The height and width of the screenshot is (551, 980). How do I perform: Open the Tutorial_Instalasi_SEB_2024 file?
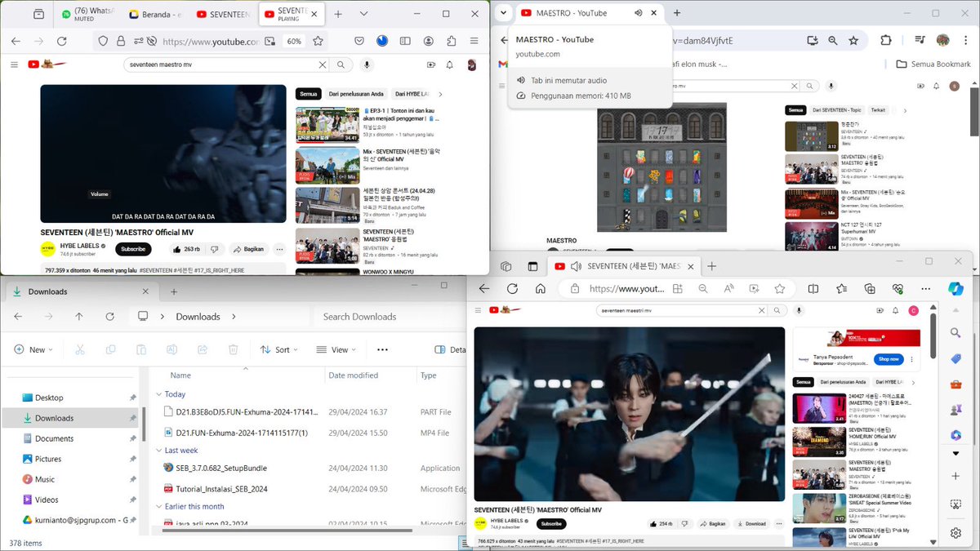(x=221, y=489)
